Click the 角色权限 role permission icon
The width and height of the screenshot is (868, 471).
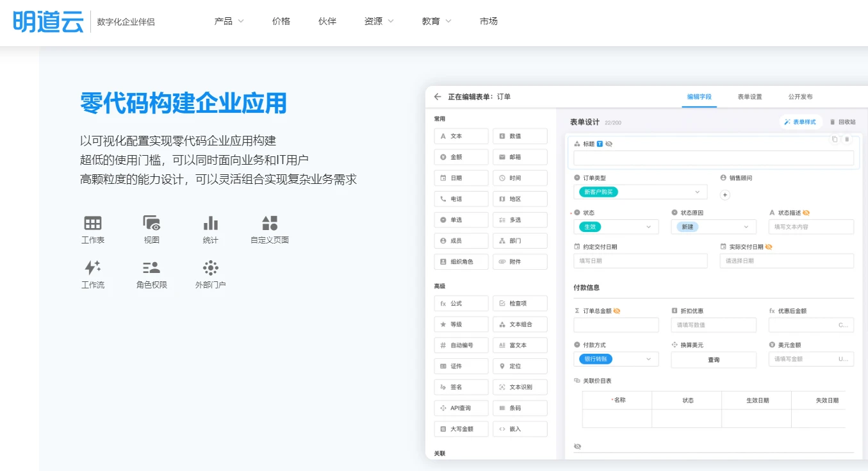pyautogui.click(x=152, y=268)
